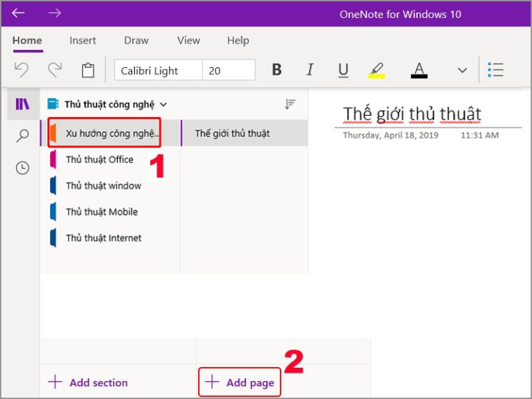Open the View tab
The height and width of the screenshot is (399, 532).
188,40
